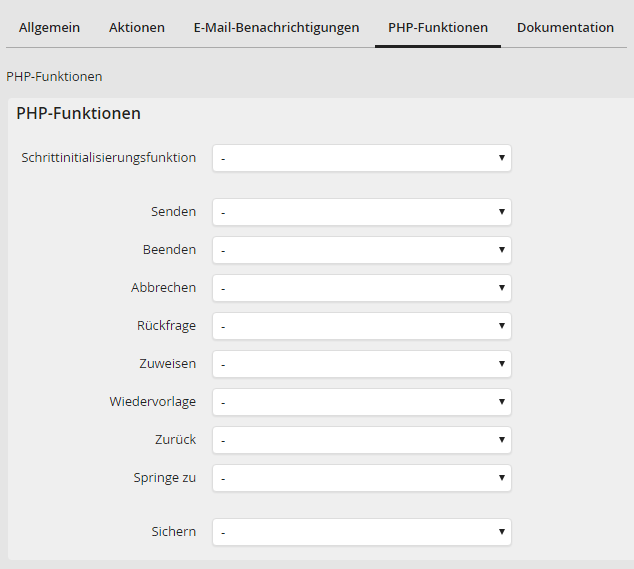Screen dimensions: 634x569
Task: Expand the Wiedervorlage dropdown
Action: click(x=361, y=402)
